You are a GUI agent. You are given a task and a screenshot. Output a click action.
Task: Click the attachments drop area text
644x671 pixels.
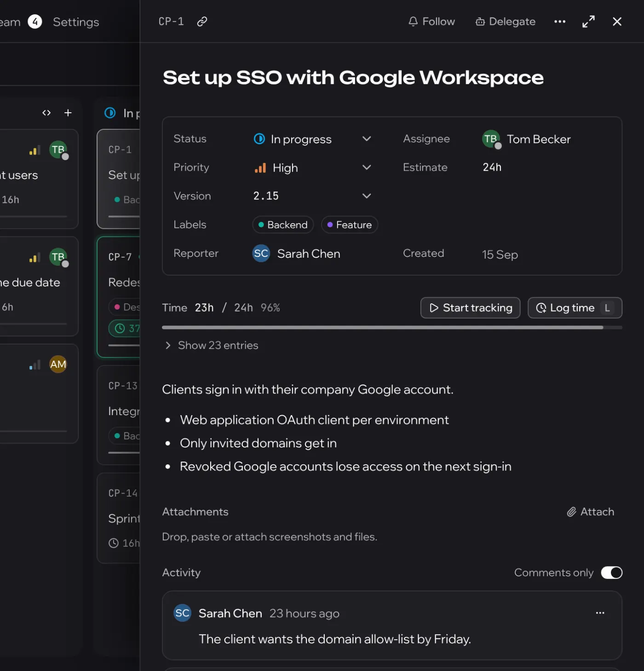(x=270, y=537)
